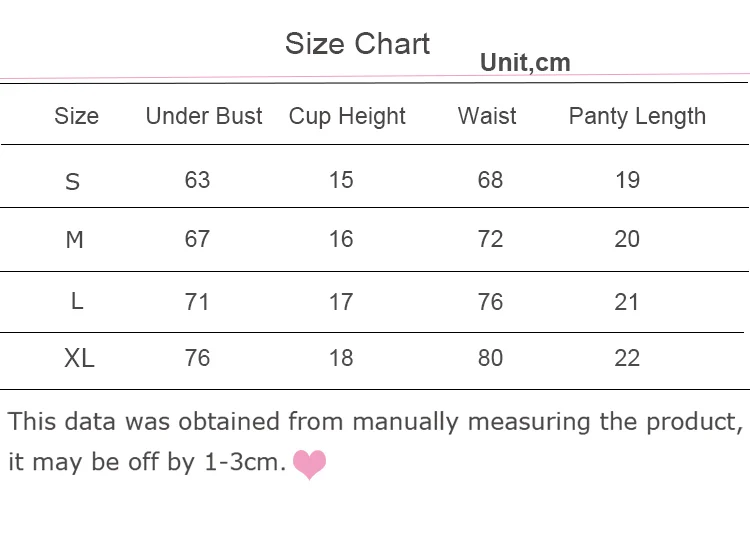Click the pink heart icon
Viewport: 750px width, 546px height.
pyautogui.click(x=309, y=463)
